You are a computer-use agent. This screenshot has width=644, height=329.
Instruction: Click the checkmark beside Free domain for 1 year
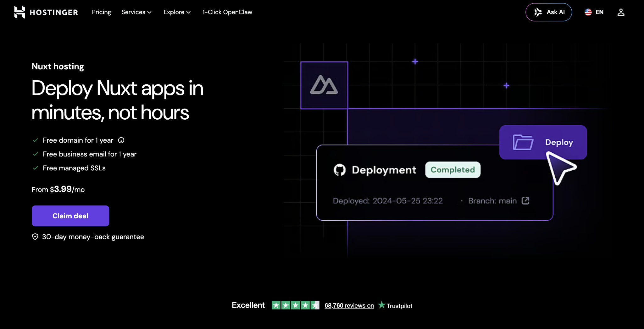coord(36,140)
